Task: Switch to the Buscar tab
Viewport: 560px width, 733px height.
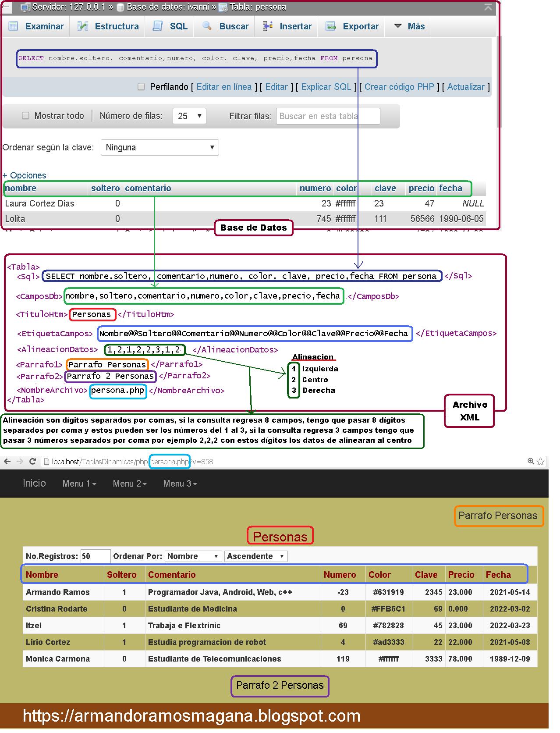Action: click(226, 26)
